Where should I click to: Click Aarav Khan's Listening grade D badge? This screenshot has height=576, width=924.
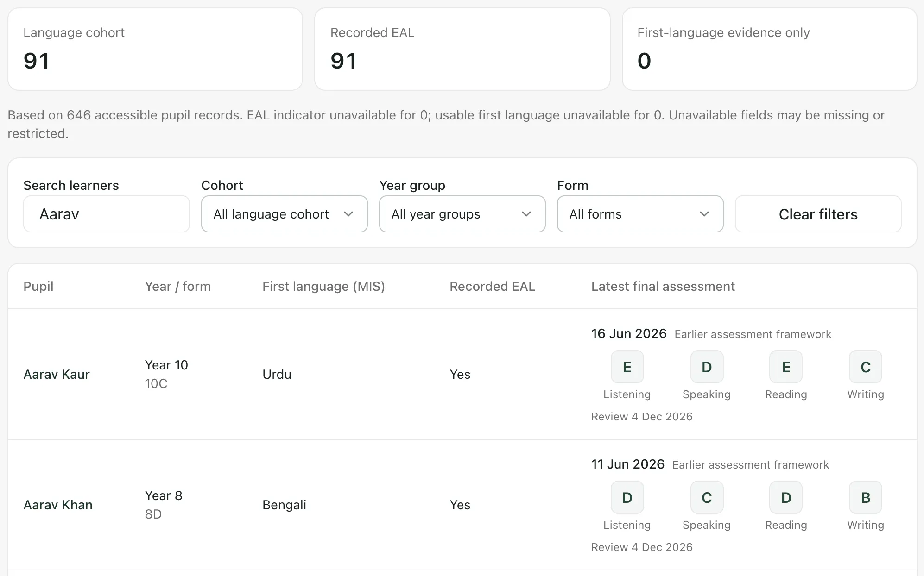click(x=627, y=497)
